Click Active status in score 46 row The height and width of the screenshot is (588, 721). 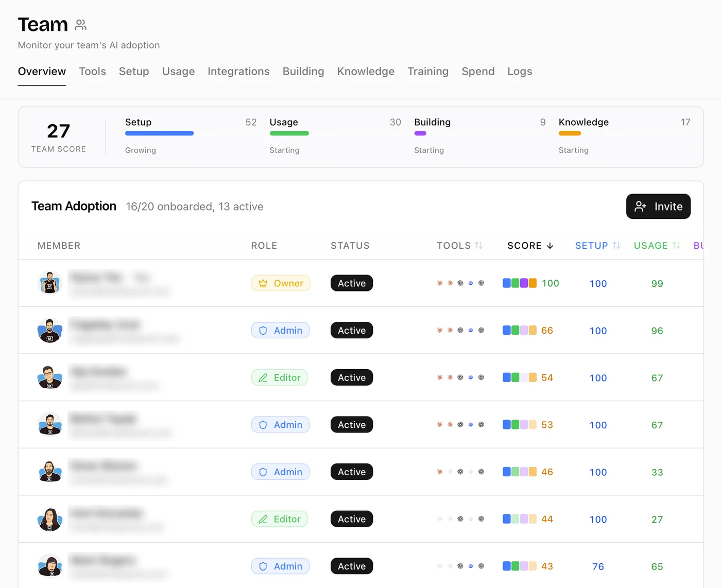[352, 472]
